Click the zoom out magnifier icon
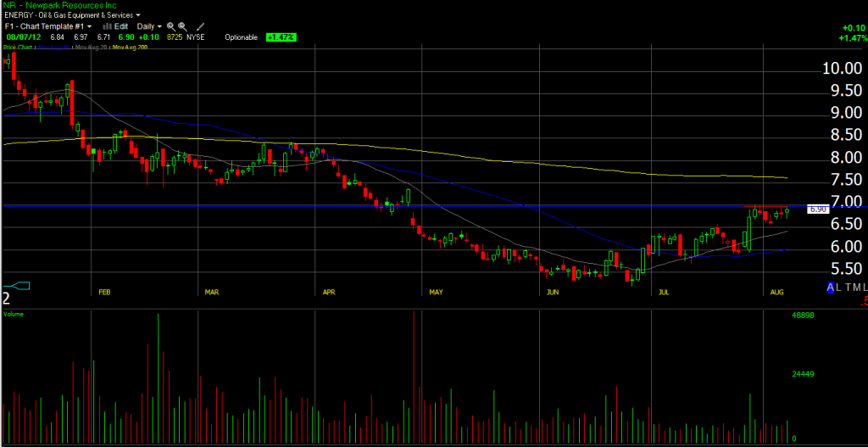This screenshot has width=868, height=447. coord(183,27)
